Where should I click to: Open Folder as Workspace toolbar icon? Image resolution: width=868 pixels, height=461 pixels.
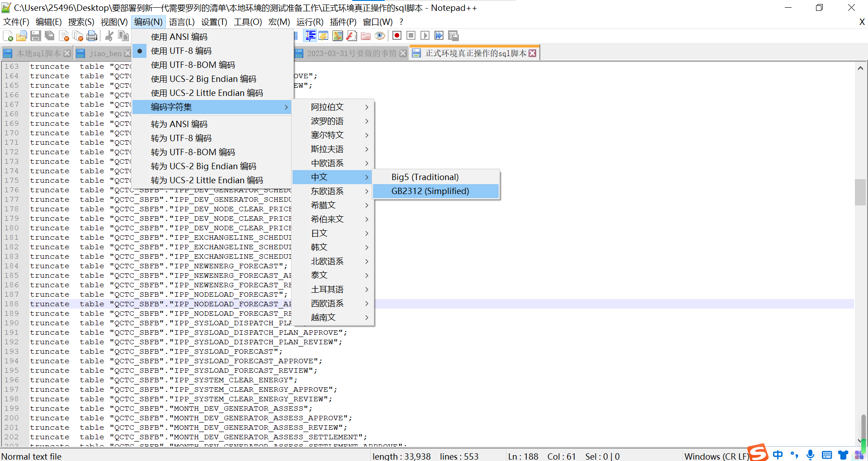[366, 36]
